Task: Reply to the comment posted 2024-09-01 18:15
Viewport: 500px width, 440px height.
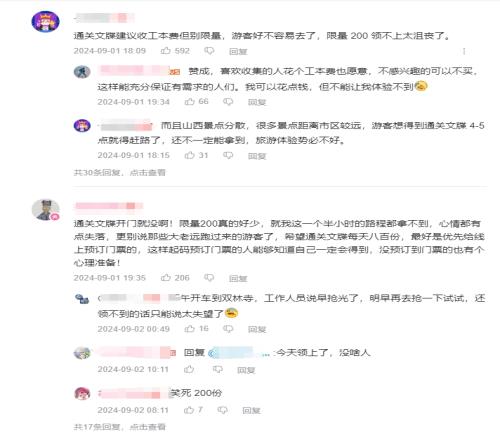Action: (257, 156)
